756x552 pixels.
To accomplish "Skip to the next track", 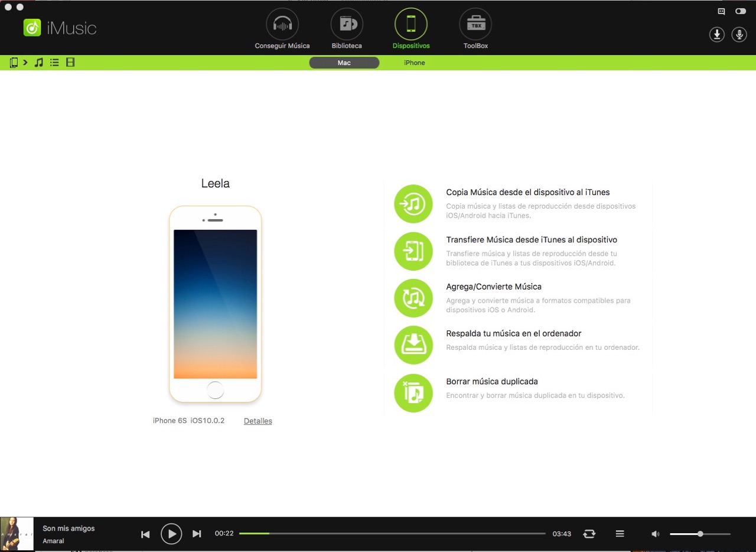I will pyautogui.click(x=197, y=534).
